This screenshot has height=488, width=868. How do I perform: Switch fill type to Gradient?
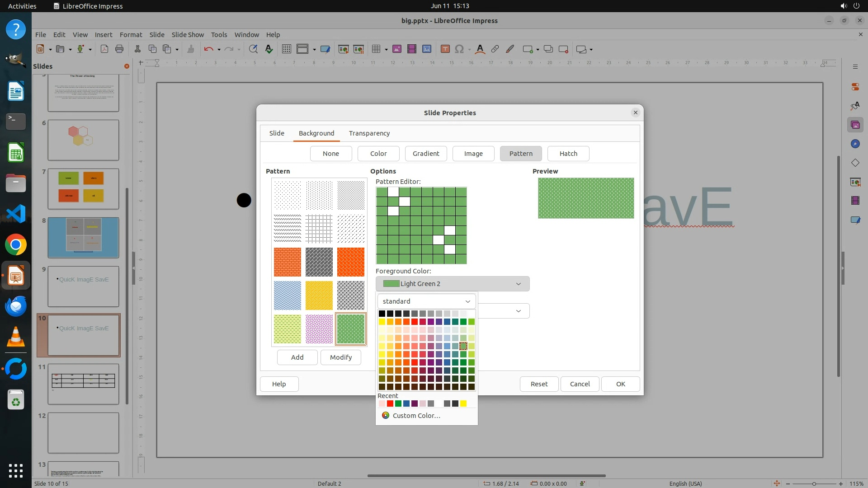tap(425, 154)
